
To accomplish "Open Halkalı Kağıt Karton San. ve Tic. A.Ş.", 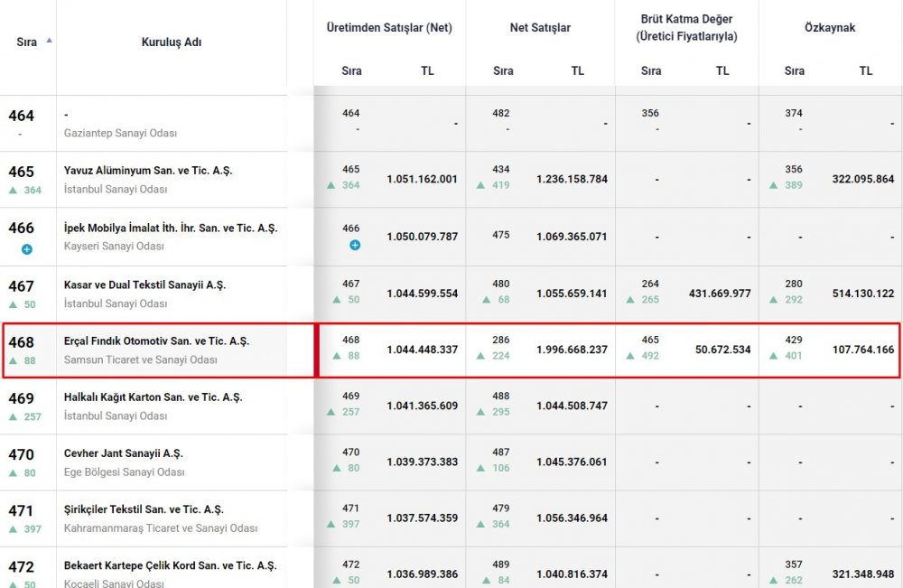I will [154, 397].
